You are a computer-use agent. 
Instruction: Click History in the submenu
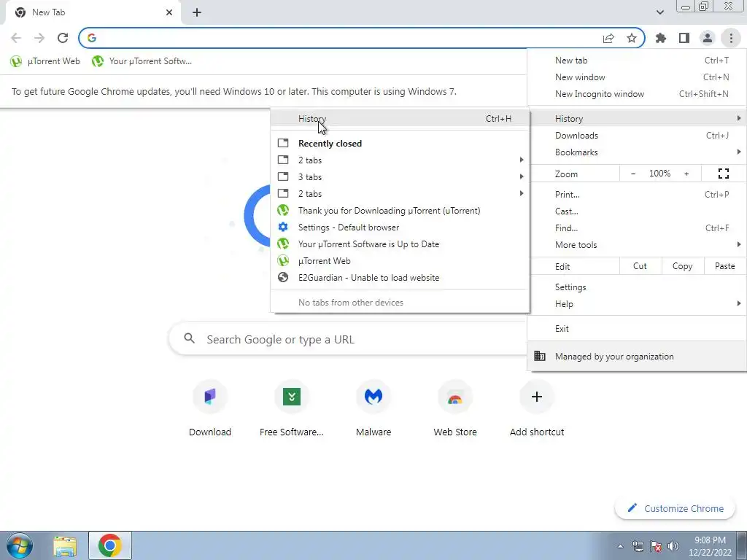(x=400, y=119)
